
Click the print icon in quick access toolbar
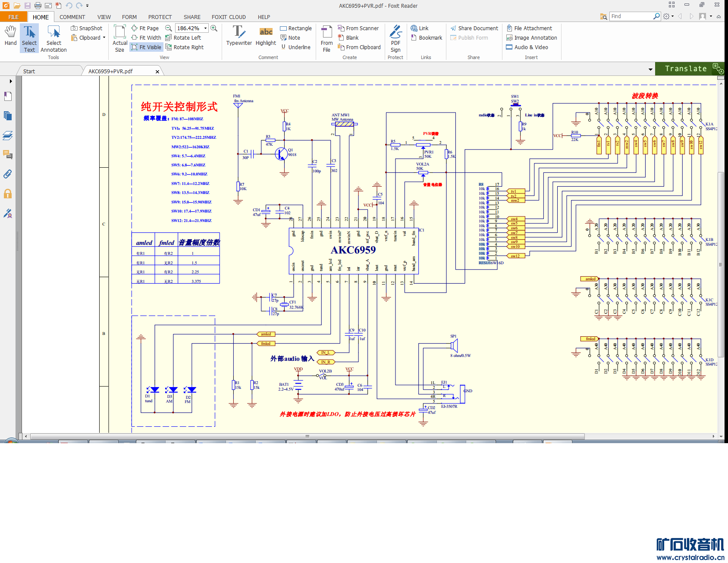click(x=38, y=6)
